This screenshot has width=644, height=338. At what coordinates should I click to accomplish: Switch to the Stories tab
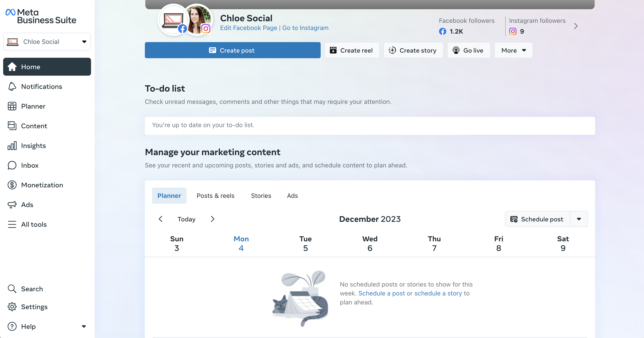click(261, 195)
